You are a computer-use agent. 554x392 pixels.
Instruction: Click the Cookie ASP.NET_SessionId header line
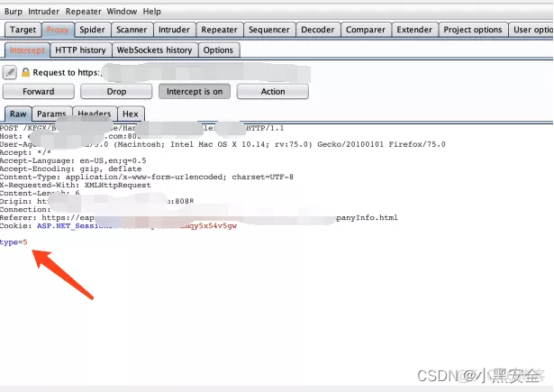point(118,226)
